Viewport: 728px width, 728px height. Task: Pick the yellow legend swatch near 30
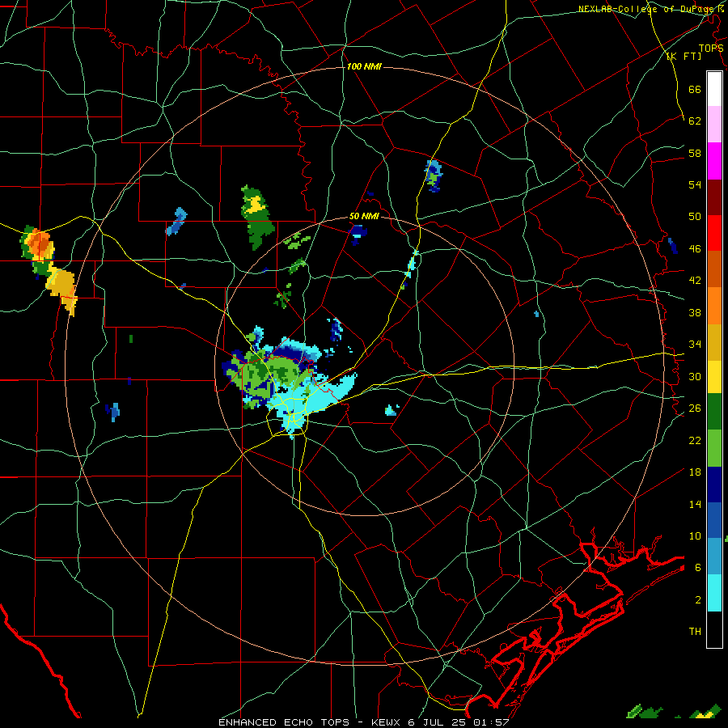[x=714, y=376]
